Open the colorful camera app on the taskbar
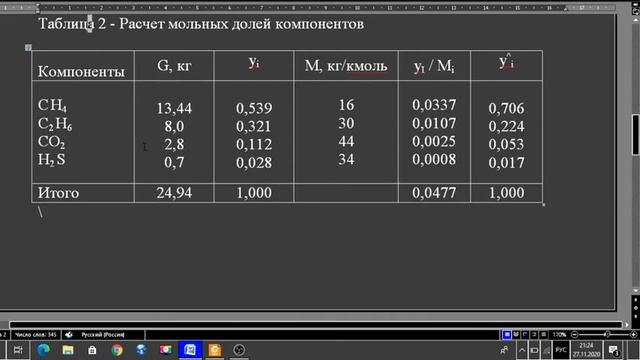 tap(166, 350)
